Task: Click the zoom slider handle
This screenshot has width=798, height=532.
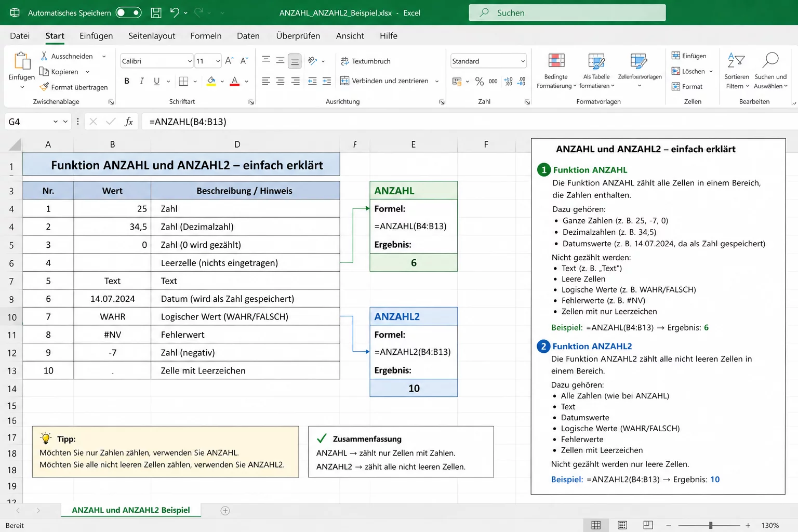Action: pos(710,525)
